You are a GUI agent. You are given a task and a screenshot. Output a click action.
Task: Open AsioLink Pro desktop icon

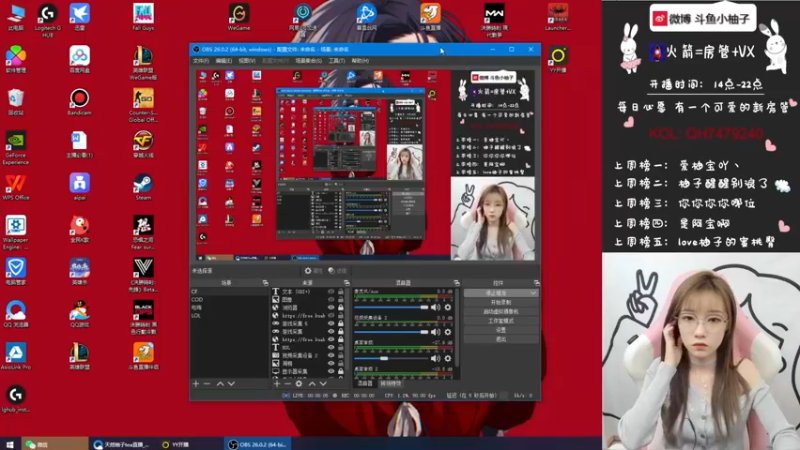(x=16, y=356)
